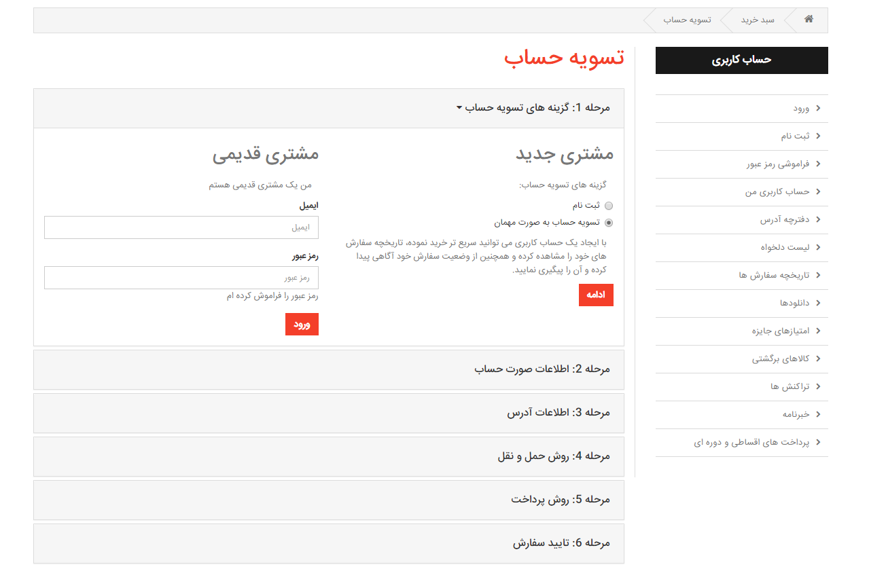Image resolution: width=869 pixels, height=588 pixels.
Task: Open ثبت نام in the account sidebar
Action: tap(795, 136)
